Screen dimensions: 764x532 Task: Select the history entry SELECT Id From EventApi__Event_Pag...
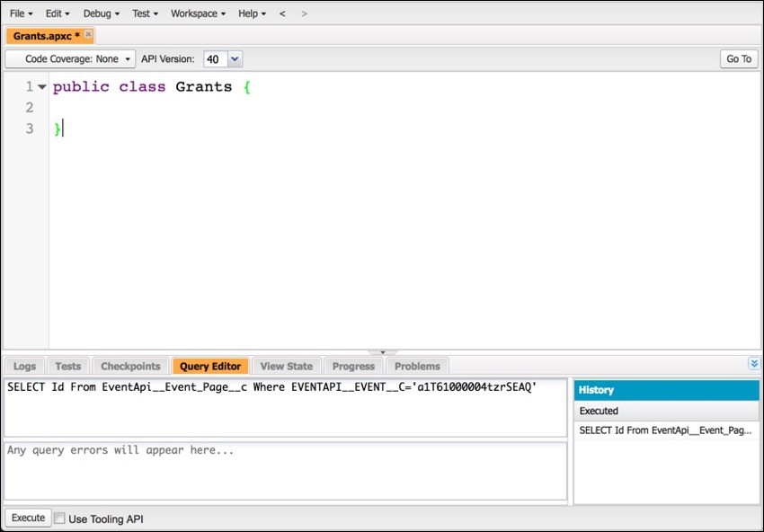pos(665,430)
